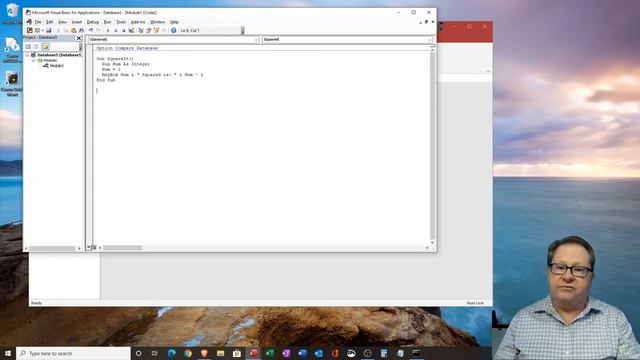Open the Run menu

point(107,22)
